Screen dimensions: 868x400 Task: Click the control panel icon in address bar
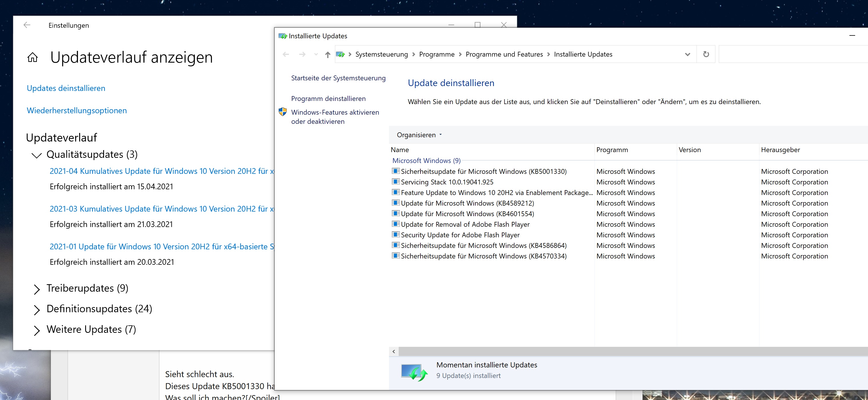point(341,55)
